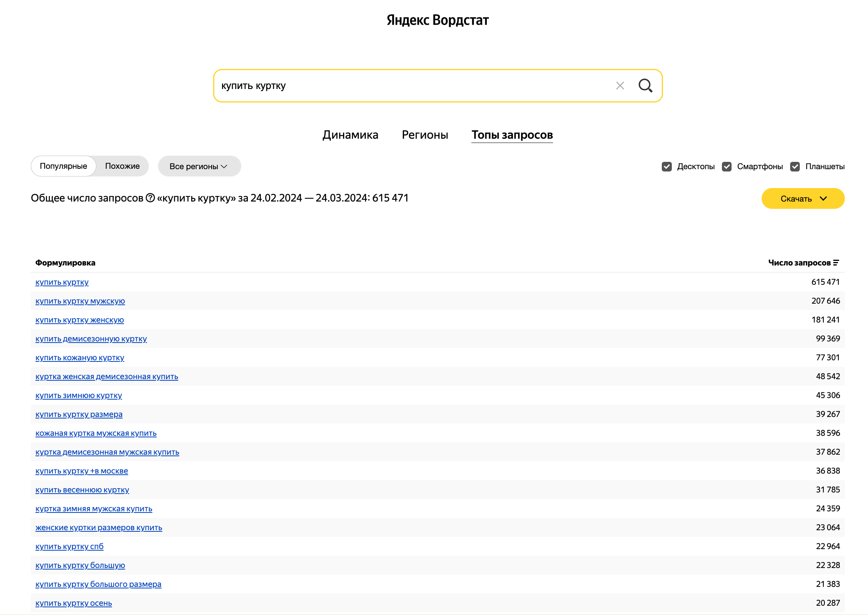Open 'купить куртку спб' link
Viewport: 868px width, 615px height.
pos(69,546)
